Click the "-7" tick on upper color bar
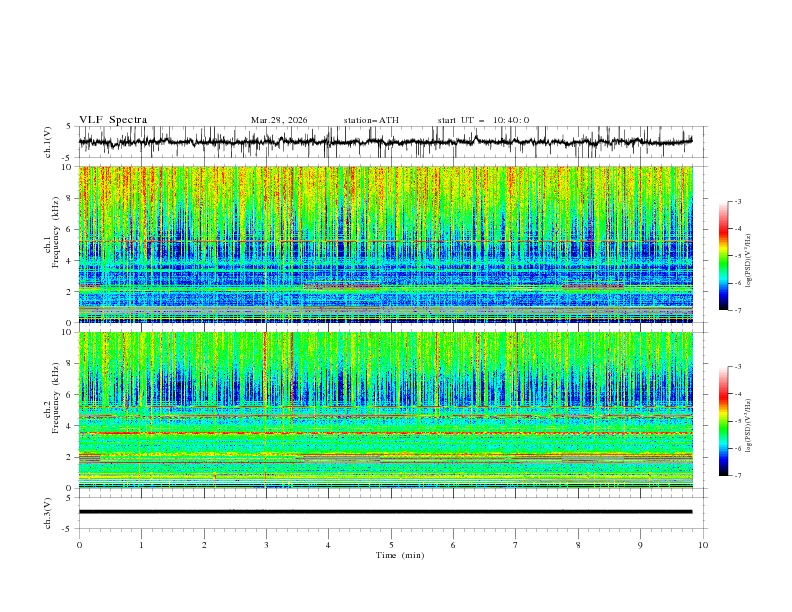792x612 pixels. [x=738, y=310]
